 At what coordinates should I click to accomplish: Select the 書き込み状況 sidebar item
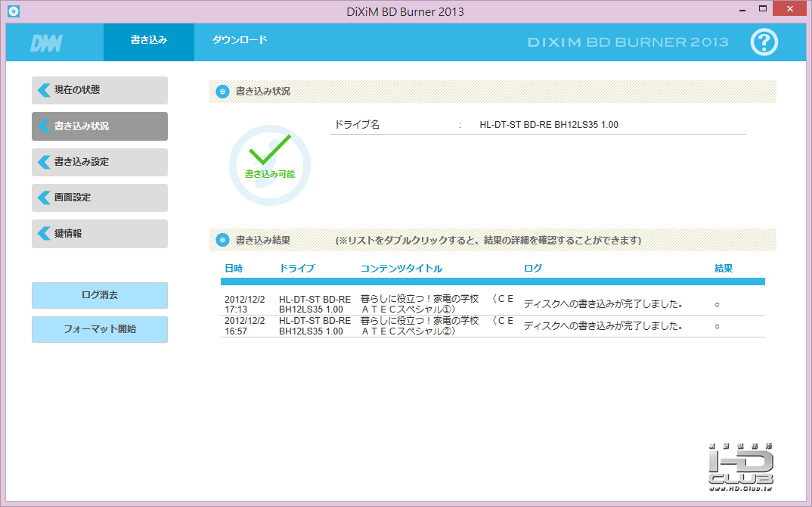click(100, 126)
